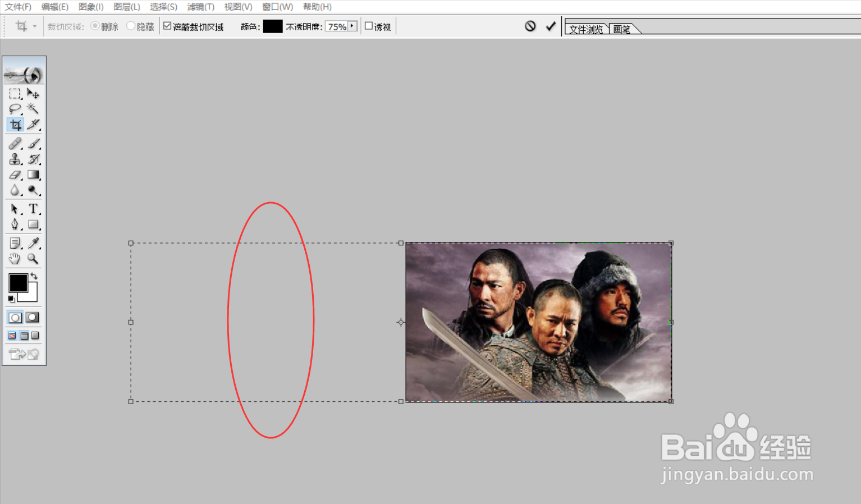Viewport: 861px width, 504px height.
Task: Select the Blur tool
Action: pyautogui.click(x=15, y=191)
